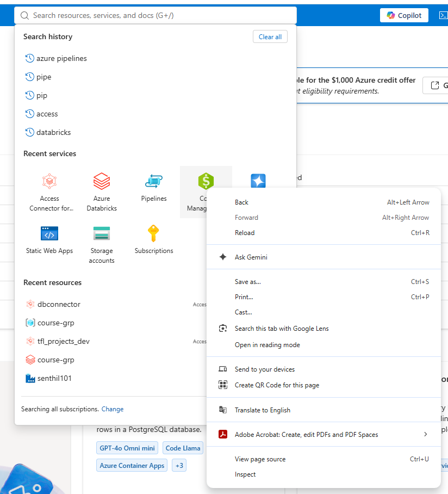Select 'databricks' search history entry

pyautogui.click(x=53, y=132)
